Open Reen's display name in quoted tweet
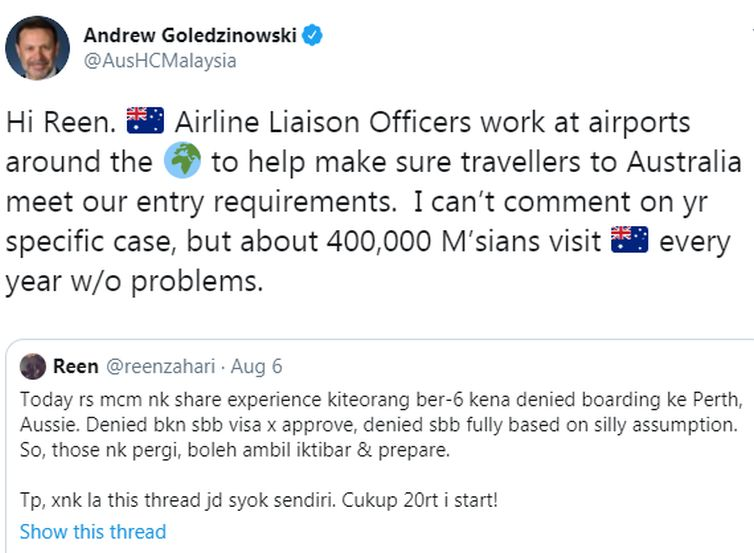This screenshot has width=754, height=553. point(75,366)
